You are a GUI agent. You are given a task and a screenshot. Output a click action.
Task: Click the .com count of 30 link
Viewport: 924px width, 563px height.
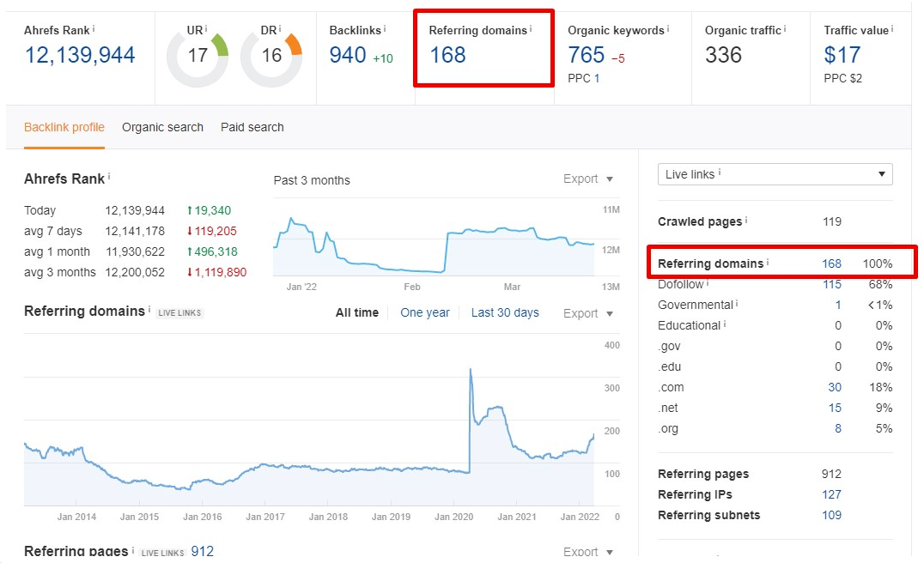coord(834,387)
